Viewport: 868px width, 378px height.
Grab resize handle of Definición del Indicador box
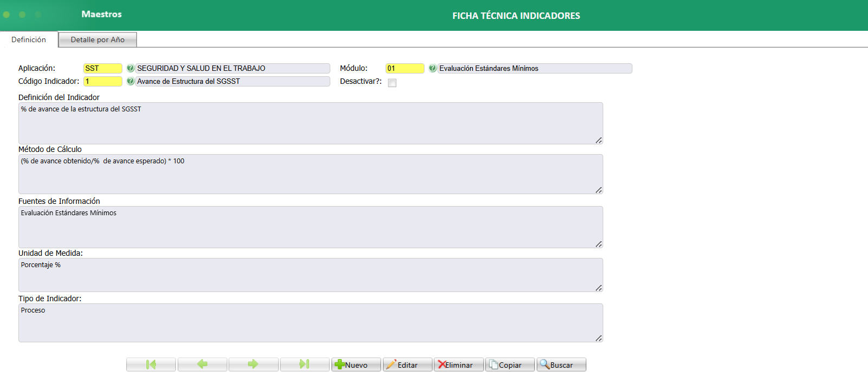(x=599, y=141)
